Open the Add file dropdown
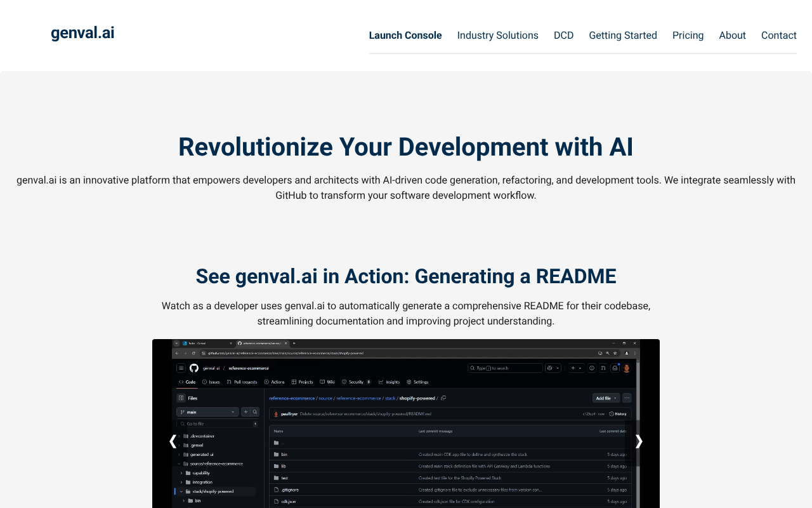Screen dimensions: 812x508 point(605,398)
